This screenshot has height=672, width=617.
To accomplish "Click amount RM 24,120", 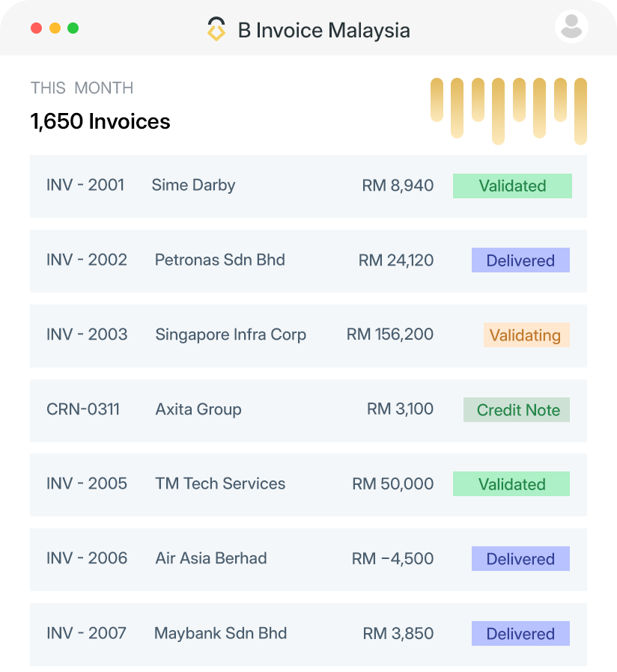I will pos(396,260).
